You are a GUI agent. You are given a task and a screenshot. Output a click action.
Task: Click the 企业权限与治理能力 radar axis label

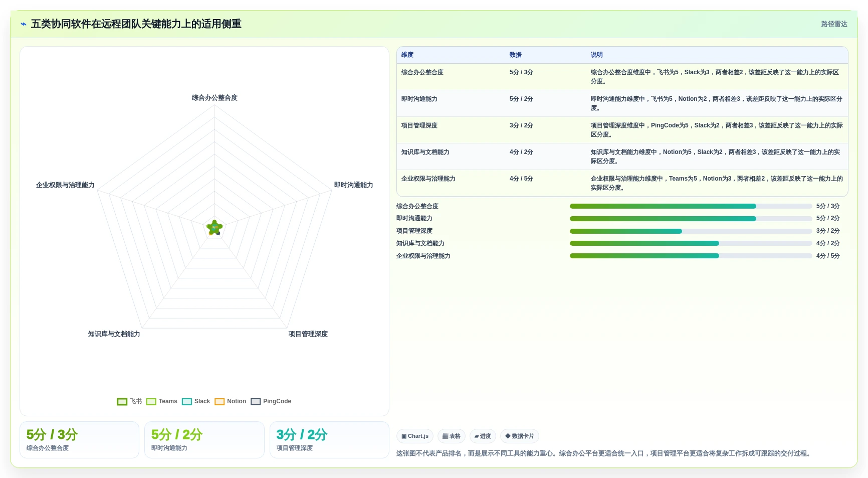point(65,185)
